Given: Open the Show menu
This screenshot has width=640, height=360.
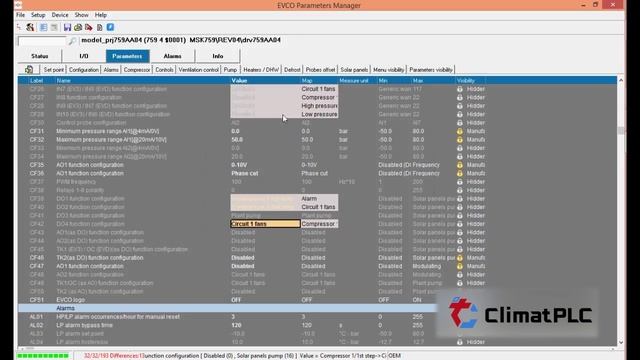Looking at the screenshot, I should click(x=82, y=15).
